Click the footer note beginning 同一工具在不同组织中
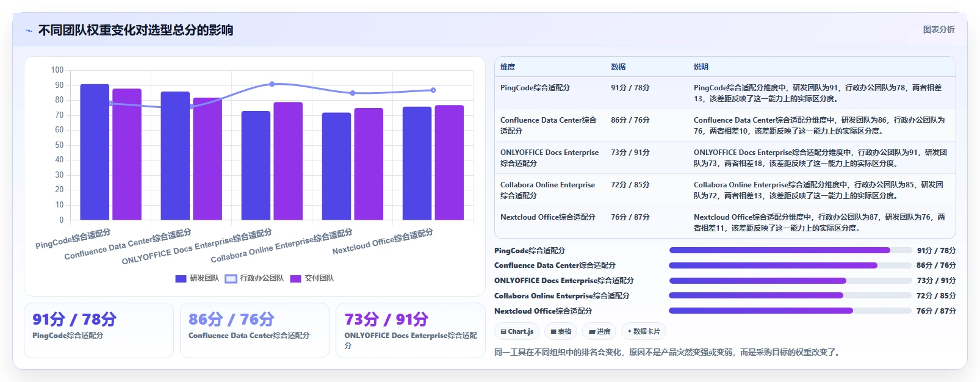 click(x=668, y=353)
